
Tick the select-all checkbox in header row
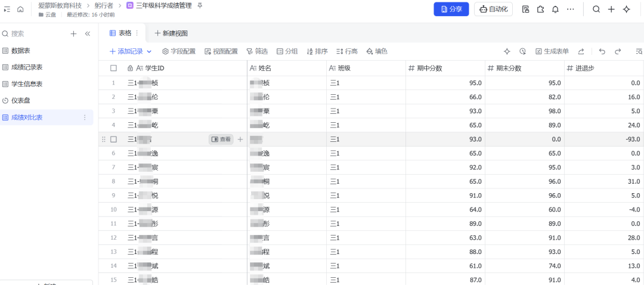[x=113, y=68]
